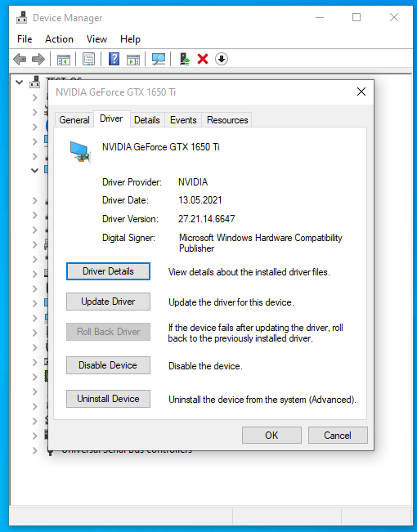Click the Disable Device button
417x532 pixels.
(108, 365)
